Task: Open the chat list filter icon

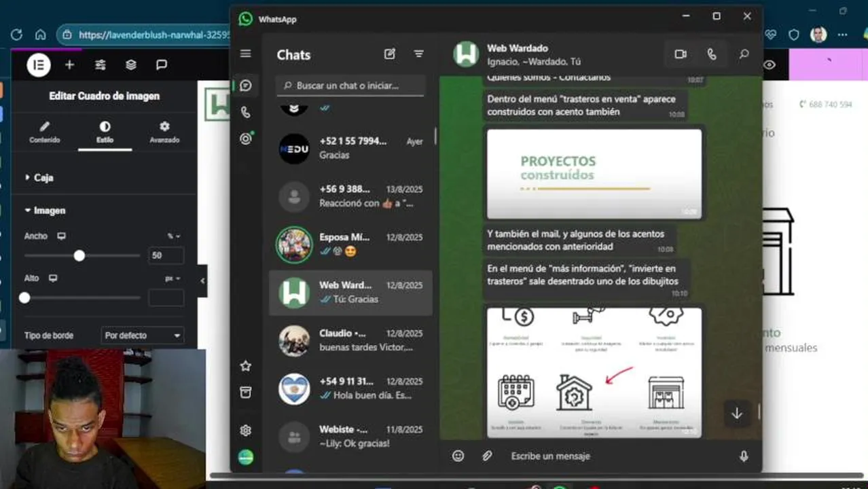Action: 419,54
